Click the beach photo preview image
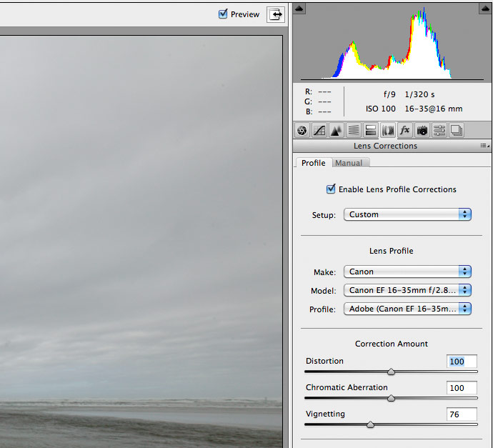The height and width of the screenshot is (448, 493). click(x=141, y=242)
